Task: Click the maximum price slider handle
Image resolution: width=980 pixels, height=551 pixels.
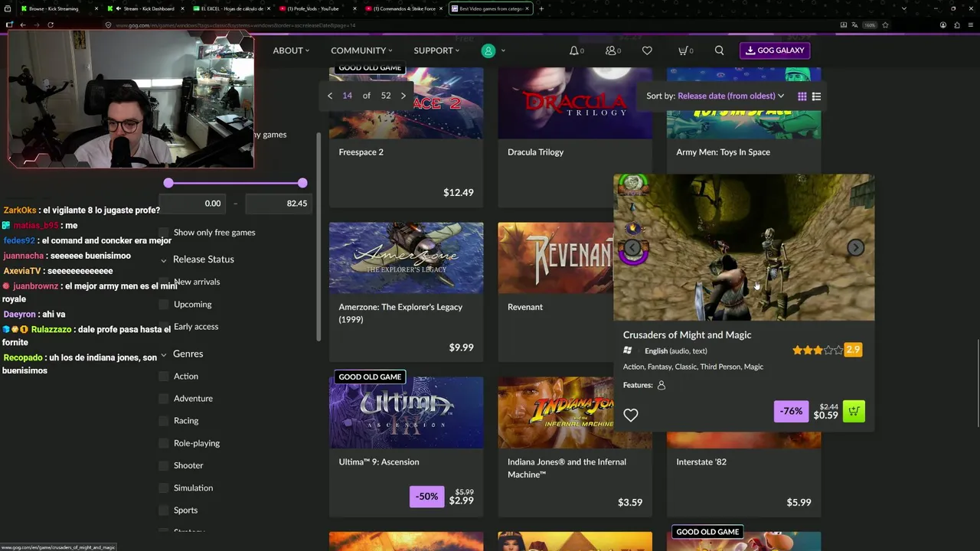Action: (302, 183)
